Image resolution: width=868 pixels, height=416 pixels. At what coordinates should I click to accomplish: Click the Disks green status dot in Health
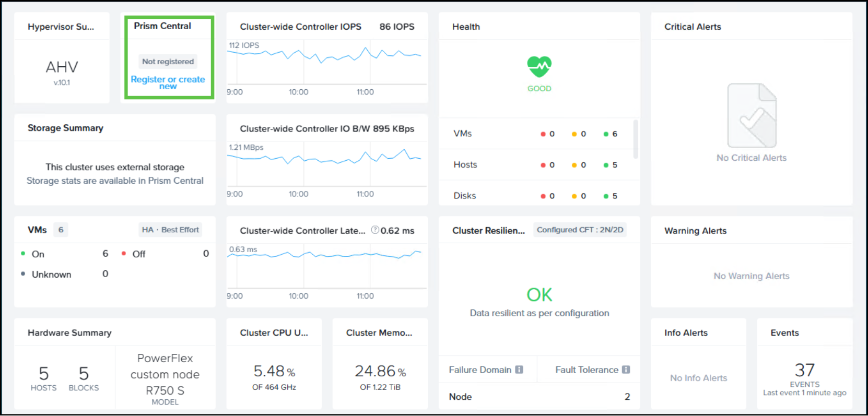[606, 196]
